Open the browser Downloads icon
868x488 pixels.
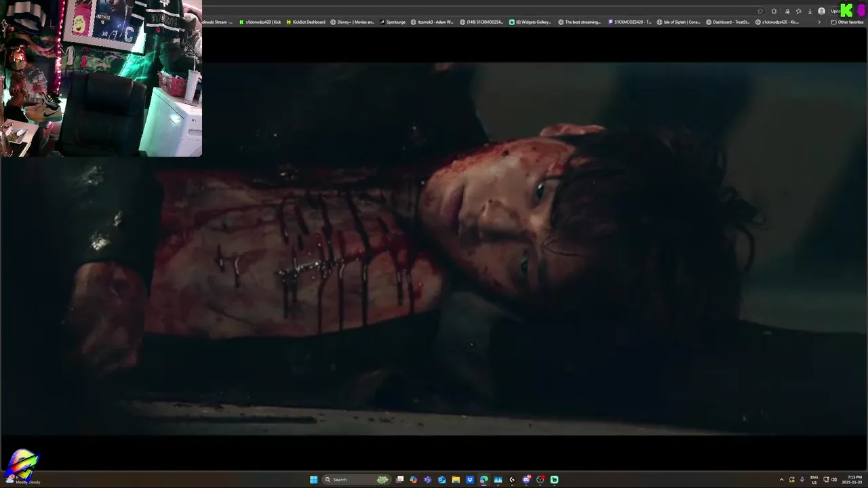[810, 11]
